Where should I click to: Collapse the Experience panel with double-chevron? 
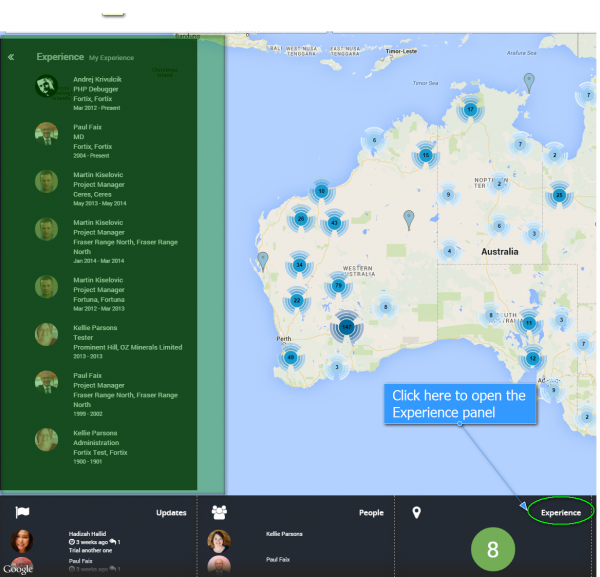point(11,57)
